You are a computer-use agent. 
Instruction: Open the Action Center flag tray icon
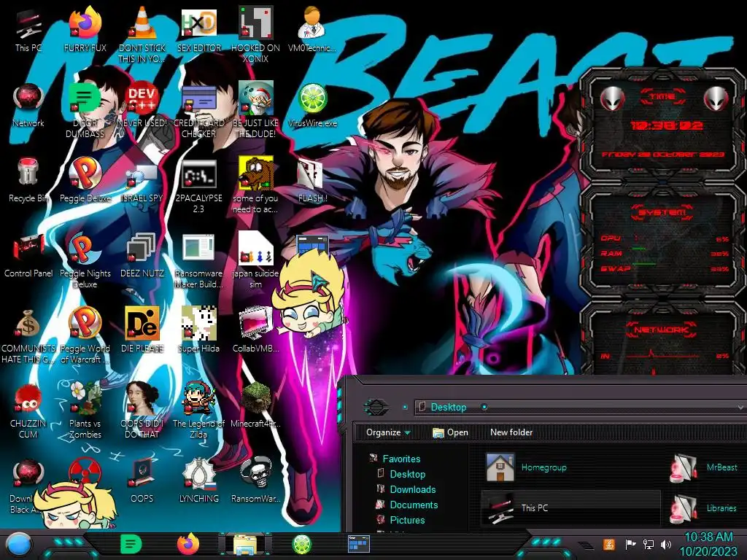(x=630, y=544)
